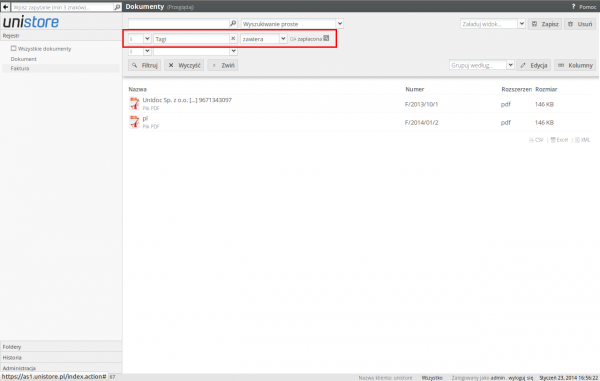
Task: Click the PDF icon of the 'pl' document
Action: [x=134, y=122]
